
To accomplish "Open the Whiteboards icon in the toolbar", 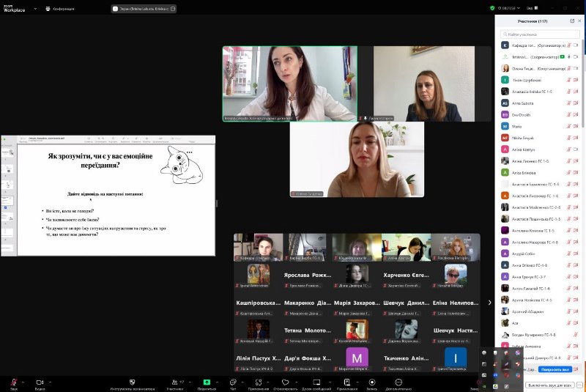I will [x=316, y=382].
